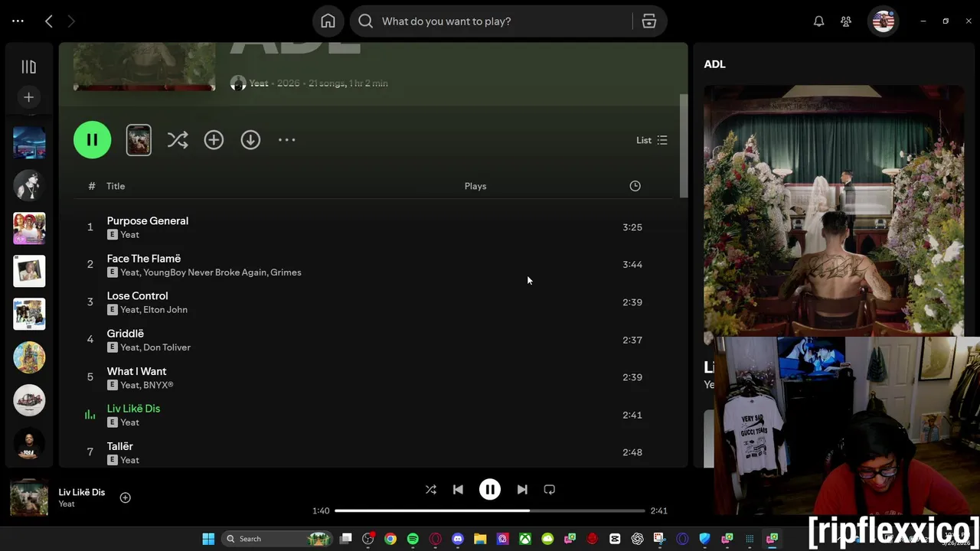The image size is (980, 551).
Task: Open the third sidebar playlist thumbnail
Action: pos(29,228)
